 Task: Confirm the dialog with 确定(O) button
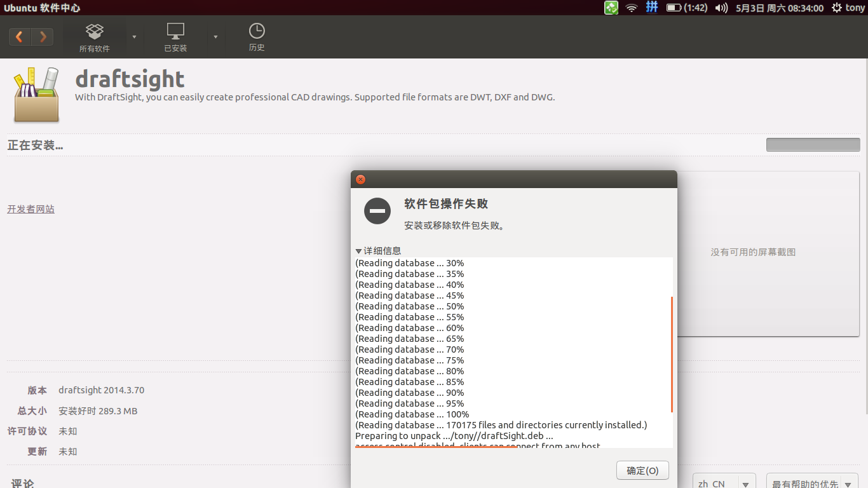tap(642, 471)
